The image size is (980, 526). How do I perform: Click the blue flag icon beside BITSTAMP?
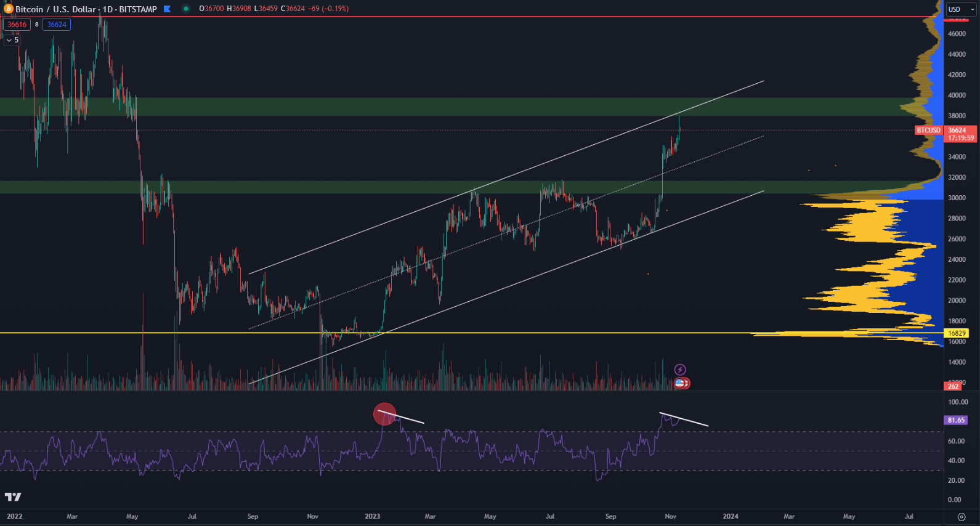tap(167, 9)
